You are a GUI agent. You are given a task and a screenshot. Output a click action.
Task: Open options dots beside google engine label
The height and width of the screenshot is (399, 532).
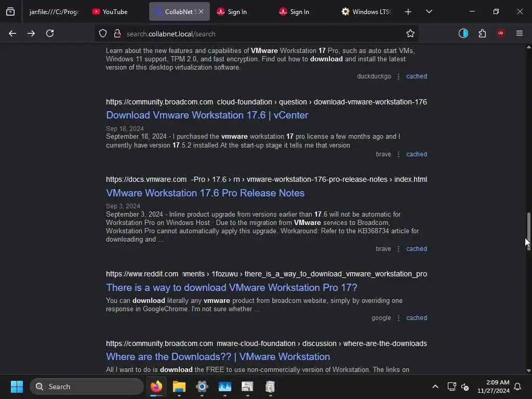[x=398, y=318]
